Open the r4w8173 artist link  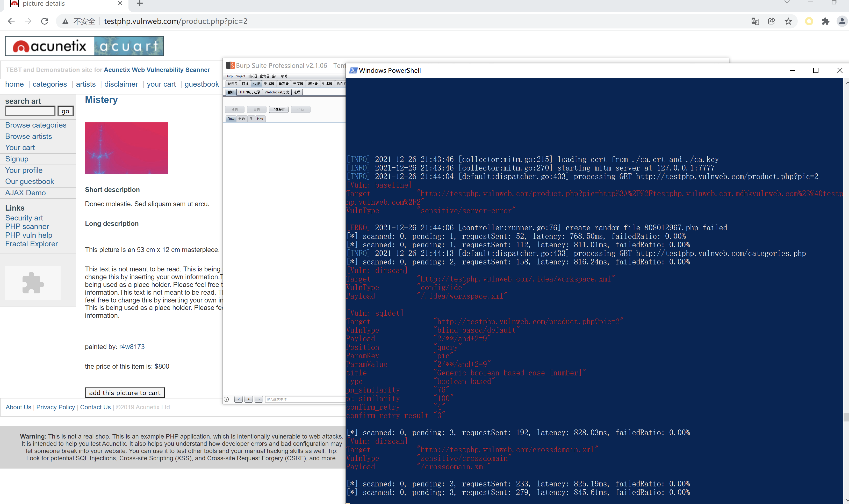132,347
